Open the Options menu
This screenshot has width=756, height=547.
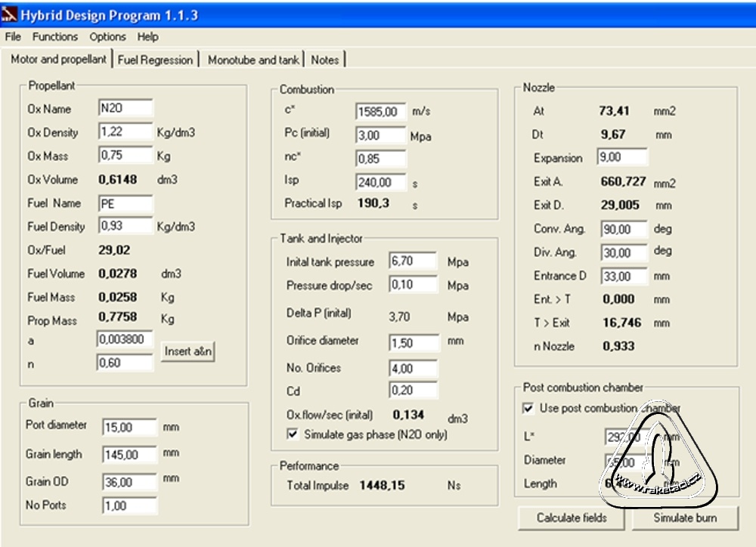point(107,36)
